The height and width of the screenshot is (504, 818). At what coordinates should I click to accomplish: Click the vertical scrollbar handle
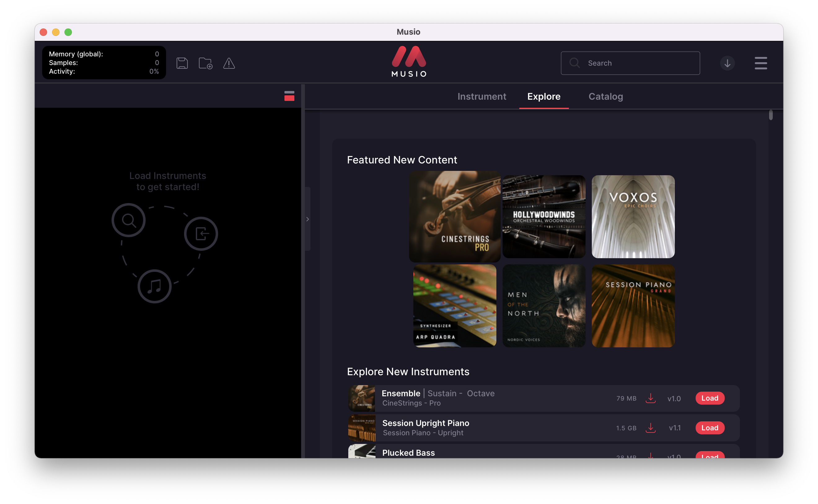coord(771,115)
